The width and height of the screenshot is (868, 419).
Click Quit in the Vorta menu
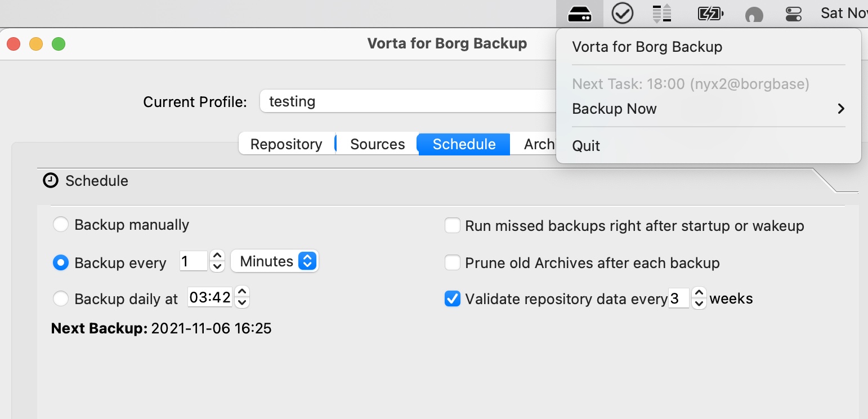tap(586, 146)
